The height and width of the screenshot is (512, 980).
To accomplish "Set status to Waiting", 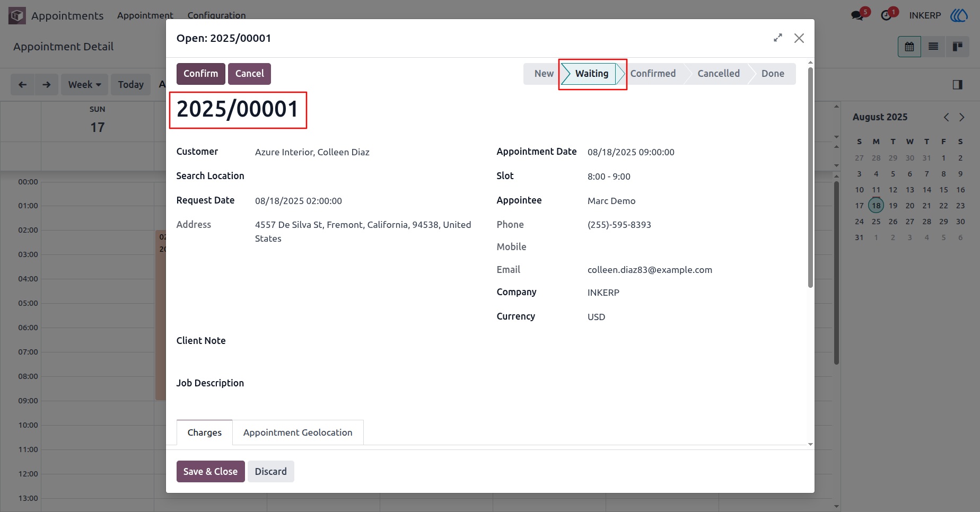I will pyautogui.click(x=592, y=74).
